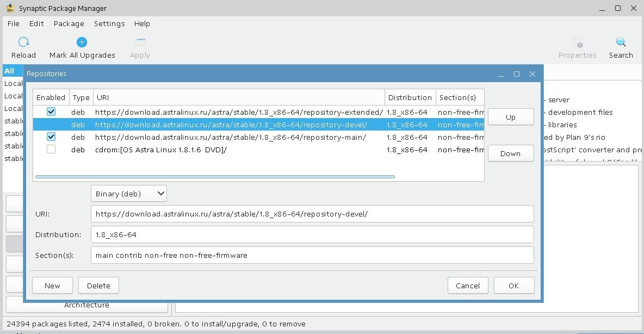This screenshot has height=334, width=644.
Task: Disable the repository-extended checkbox
Action: (51, 112)
